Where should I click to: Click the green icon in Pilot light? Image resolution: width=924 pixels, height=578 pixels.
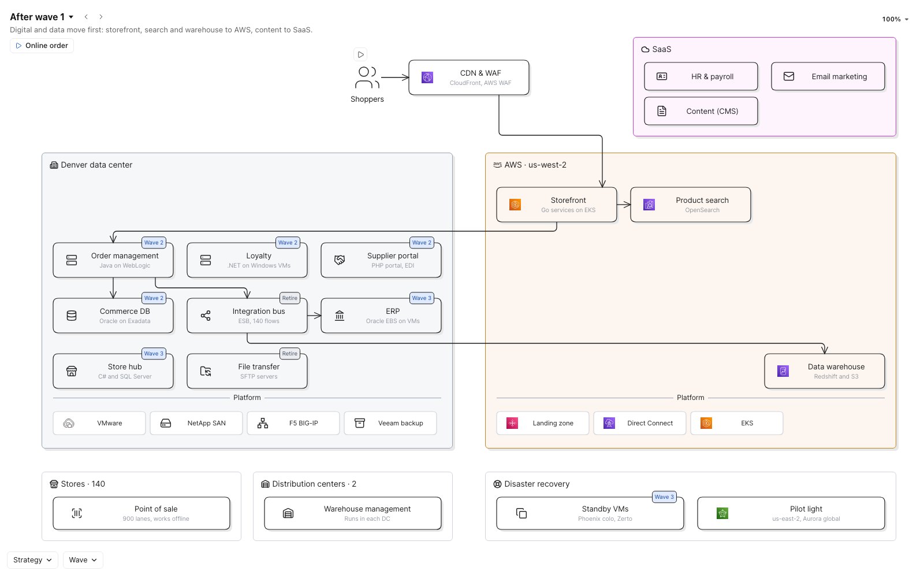coord(722,513)
